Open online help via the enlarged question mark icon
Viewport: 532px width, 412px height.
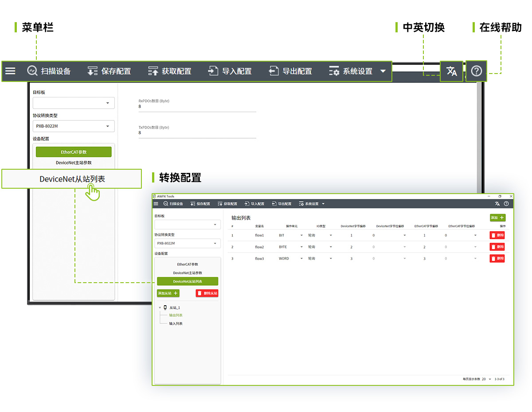click(x=476, y=71)
